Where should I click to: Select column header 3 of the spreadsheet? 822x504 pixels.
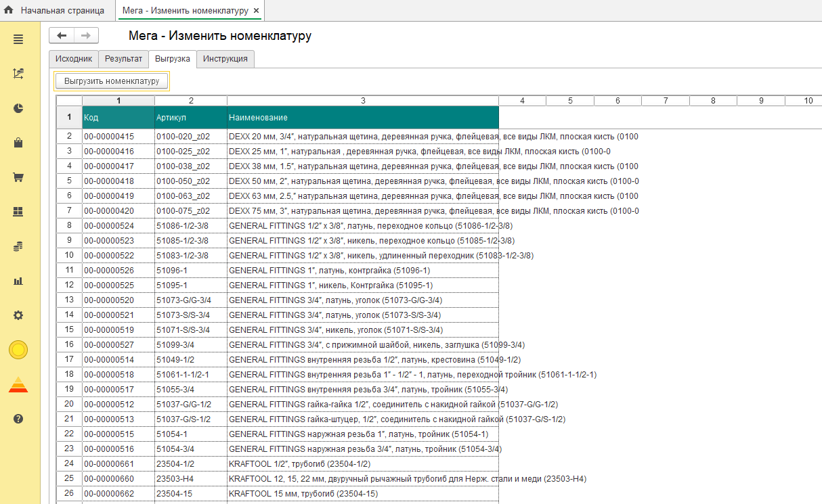(363, 101)
